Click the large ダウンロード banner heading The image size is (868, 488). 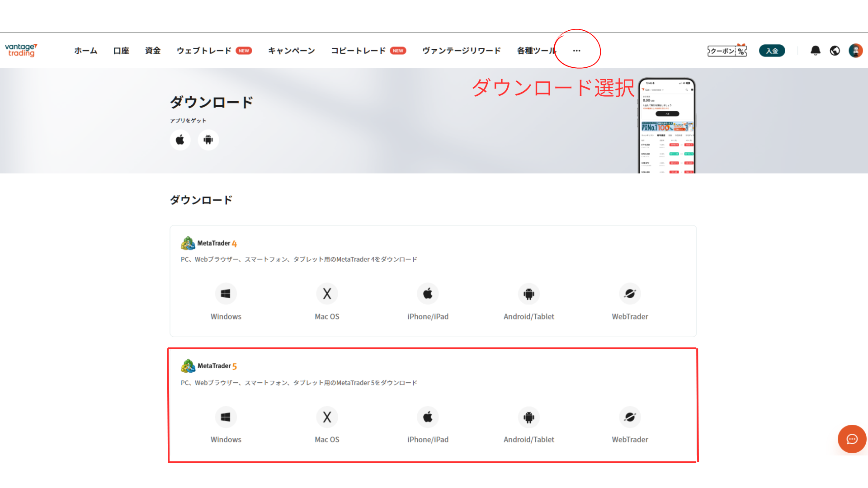(211, 102)
